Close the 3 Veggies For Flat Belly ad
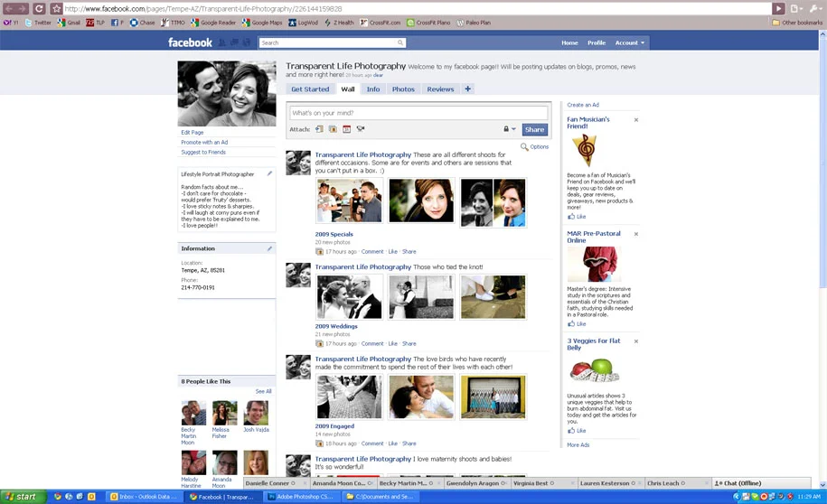Viewport: 827px width, 504px height. tap(636, 341)
